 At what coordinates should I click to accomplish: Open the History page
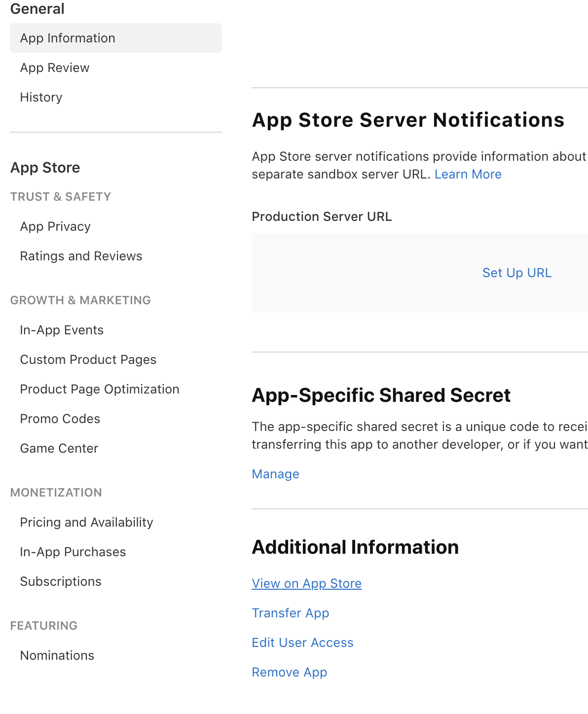[x=41, y=97]
